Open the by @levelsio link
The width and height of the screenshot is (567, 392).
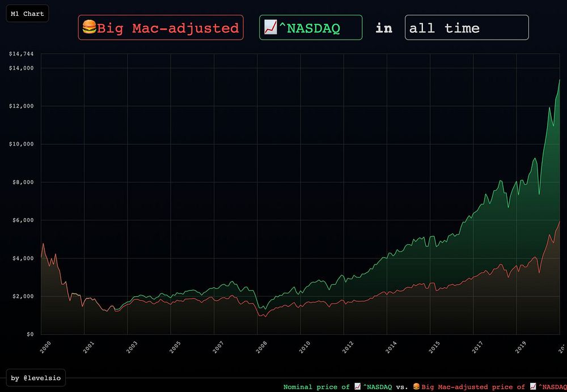point(36,378)
